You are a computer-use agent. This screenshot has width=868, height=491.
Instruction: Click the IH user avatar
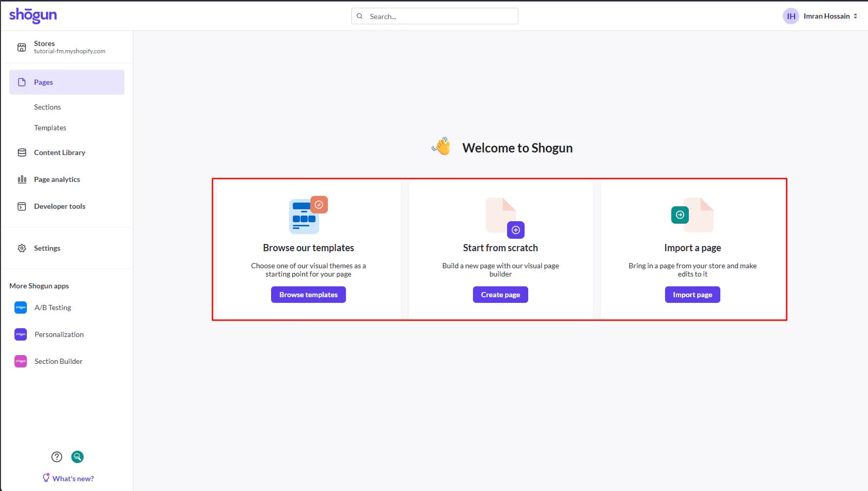[791, 16]
